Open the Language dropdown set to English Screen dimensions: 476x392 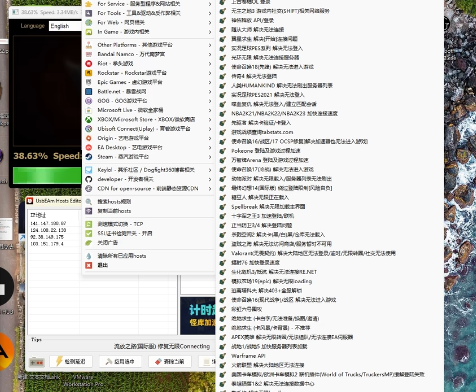pyautogui.click(x=65, y=26)
